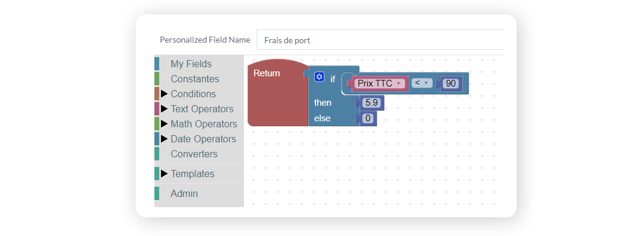Click the teal color bar beside Admin
644x236 pixels.
pos(157,193)
